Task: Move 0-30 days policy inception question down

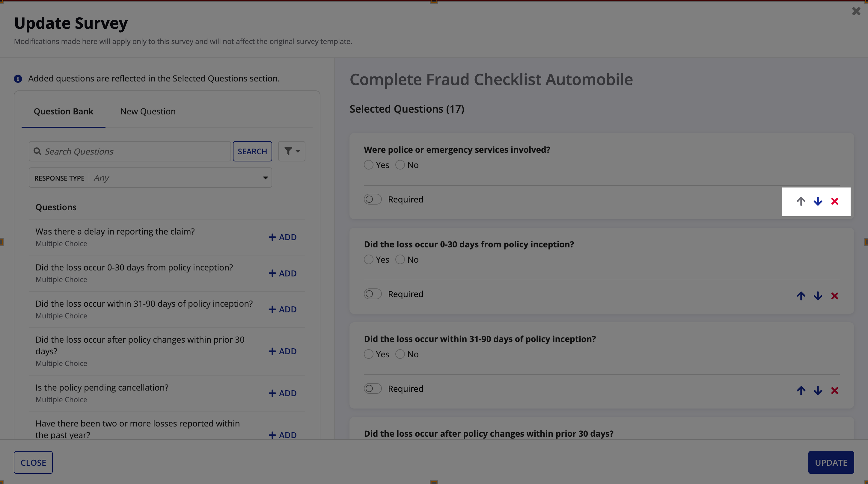Action: [x=818, y=296]
